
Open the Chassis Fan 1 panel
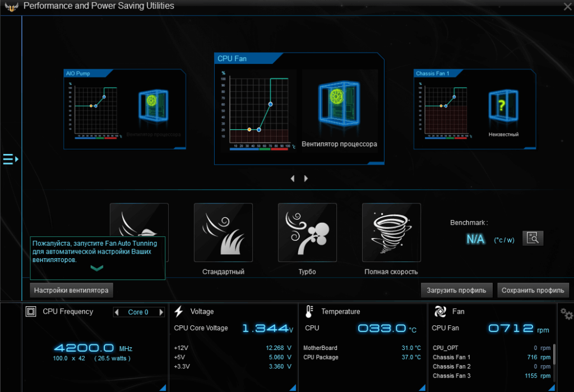473,109
